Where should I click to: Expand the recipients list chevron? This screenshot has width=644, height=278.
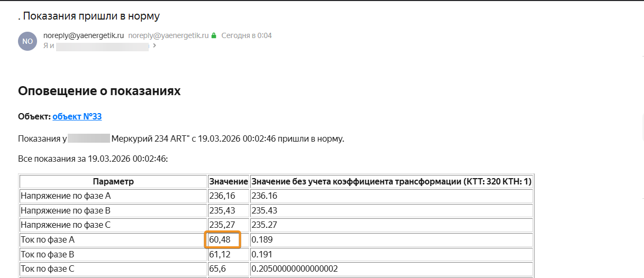pyautogui.click(x=155, y=46)
